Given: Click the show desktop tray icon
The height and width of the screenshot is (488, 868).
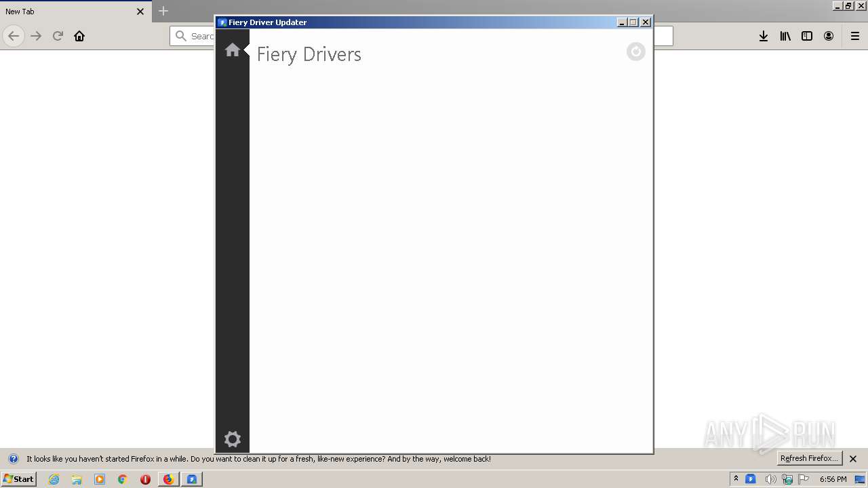Looking at the screenshot, I should [861, 479].
